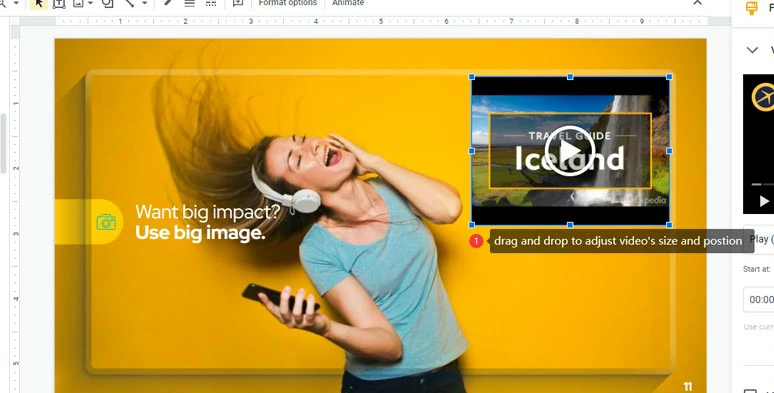774x393 pixels.
Task: Select the 'Want big impact?' text
Action: click(208, 212)
